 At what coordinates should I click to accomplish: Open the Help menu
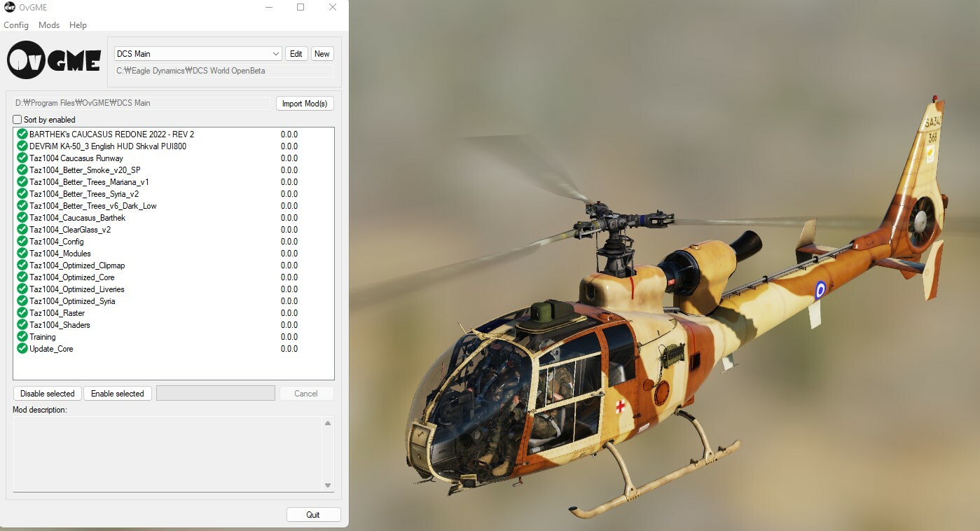point(78,25)
